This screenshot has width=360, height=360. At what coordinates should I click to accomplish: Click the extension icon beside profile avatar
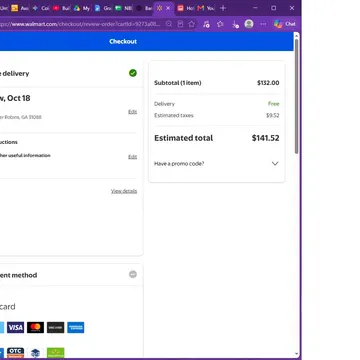point(235,24)
